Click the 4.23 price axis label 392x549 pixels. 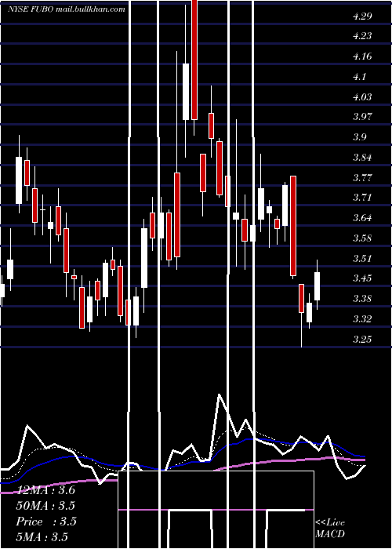pyautogui.click(x=362, y=36)
